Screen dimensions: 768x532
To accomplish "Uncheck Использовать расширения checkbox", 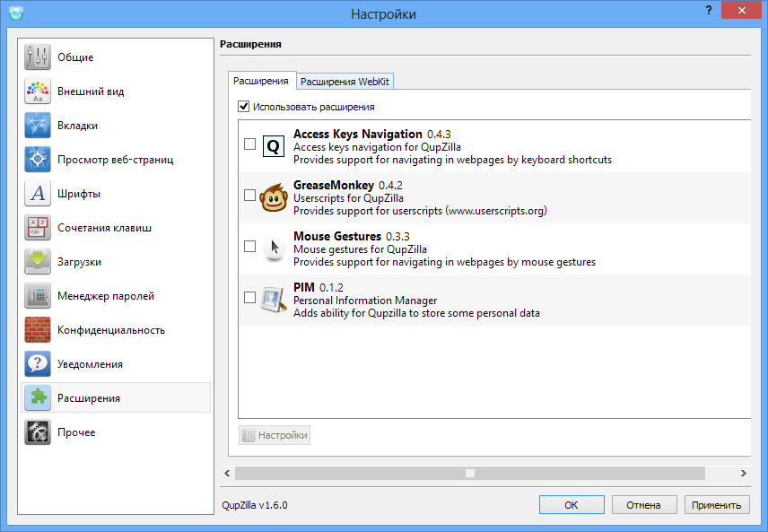I will (x=243, y=106).
